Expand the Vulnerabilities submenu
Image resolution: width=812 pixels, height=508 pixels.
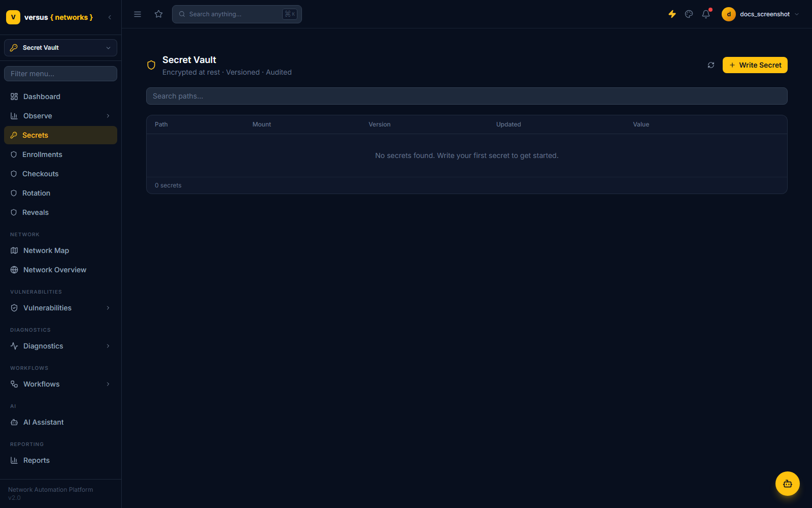[x=60, y=308]
